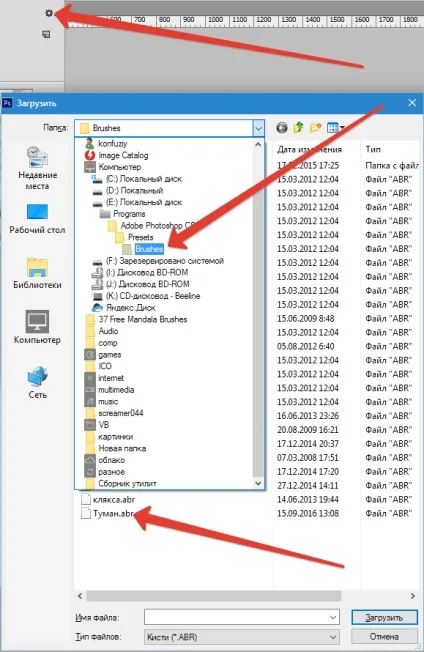The width and height of the screenshot is (424, 652).
Task: Go up one folder level icon
Action: [298, 127]
